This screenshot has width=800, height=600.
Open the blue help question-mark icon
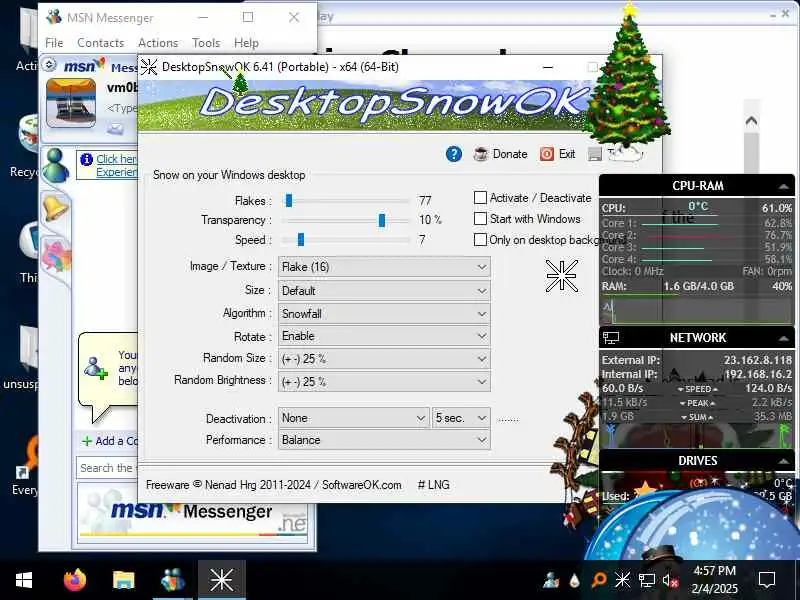(454, 154)
